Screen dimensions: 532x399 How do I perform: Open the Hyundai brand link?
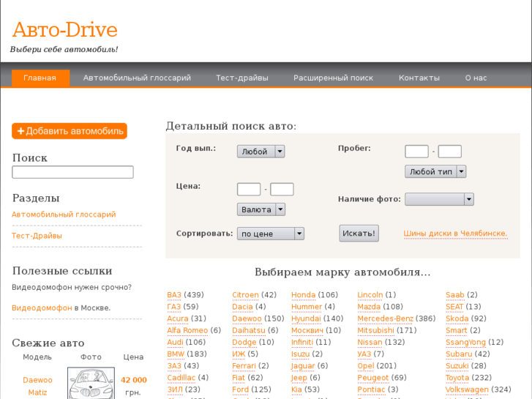[306, 318]
